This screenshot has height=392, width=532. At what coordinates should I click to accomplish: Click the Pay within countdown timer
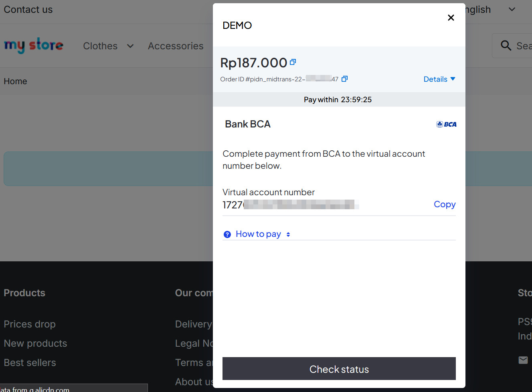338,99
